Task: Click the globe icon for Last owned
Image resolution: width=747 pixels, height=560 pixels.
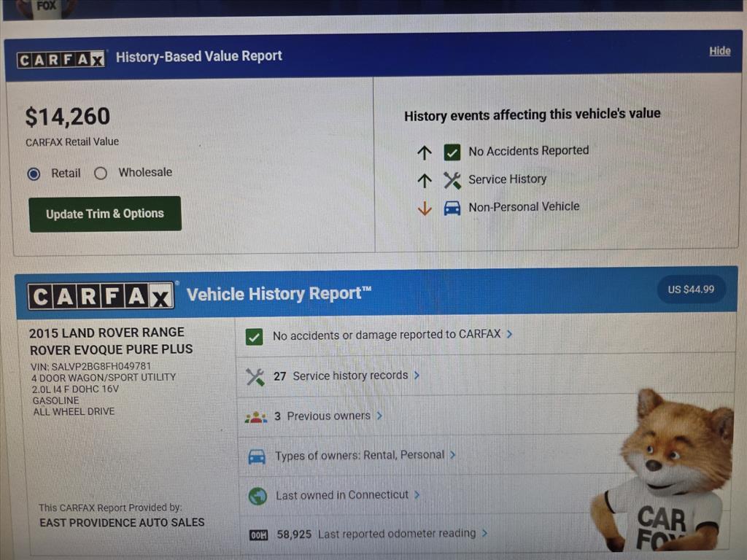Action: coord(258,496)
